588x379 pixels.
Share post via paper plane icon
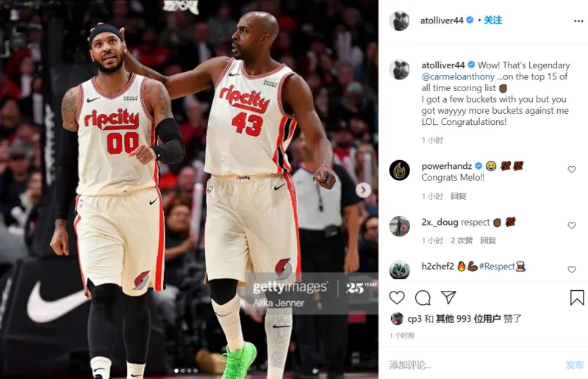coord(448,297)
